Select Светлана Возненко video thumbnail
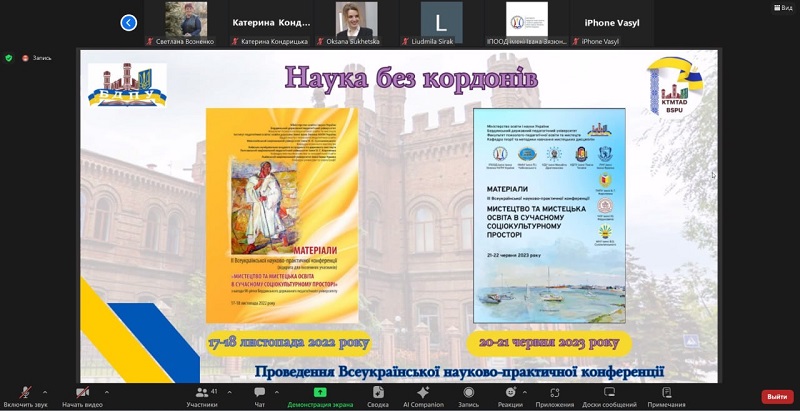The height and width of the screenshot is (411, 800). point(186,23)
